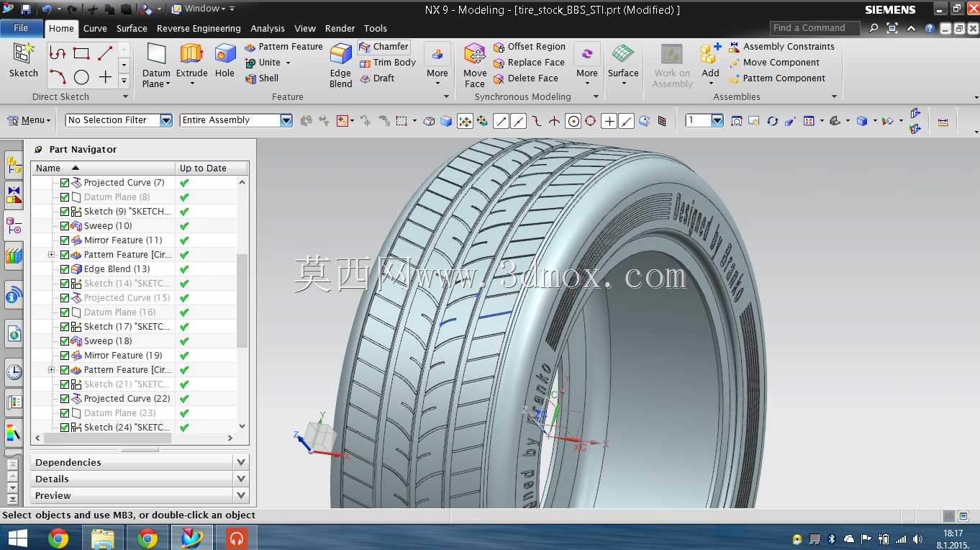The height and width of the screenshot is (550, 980).
Task: Open Google Chrome from the taskbar
Action: (58, 538)
